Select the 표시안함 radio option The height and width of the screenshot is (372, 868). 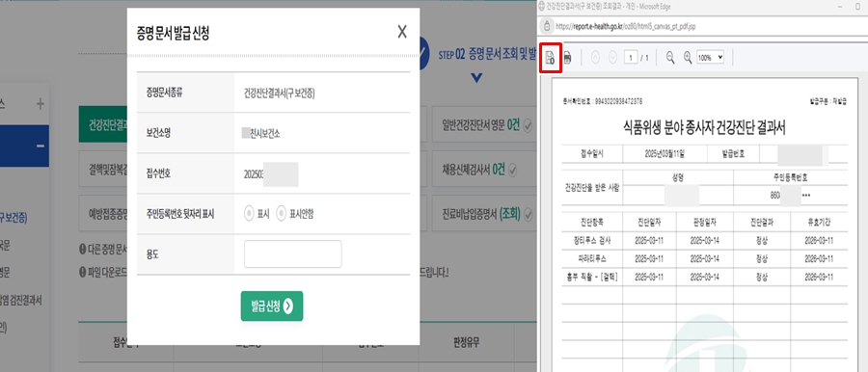point(282,214)
